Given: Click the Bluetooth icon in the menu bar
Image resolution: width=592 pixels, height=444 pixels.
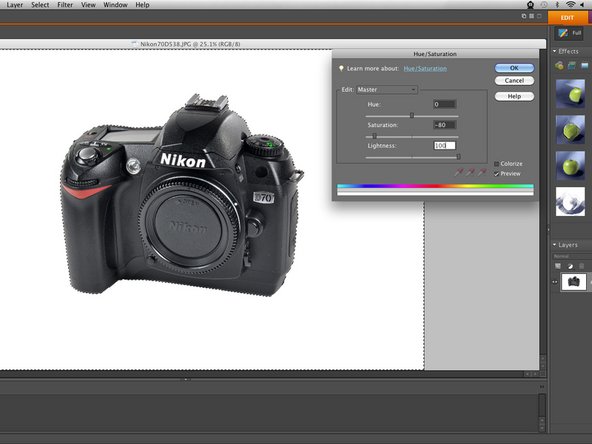Looking at the screenshot, I should point(557,5).
